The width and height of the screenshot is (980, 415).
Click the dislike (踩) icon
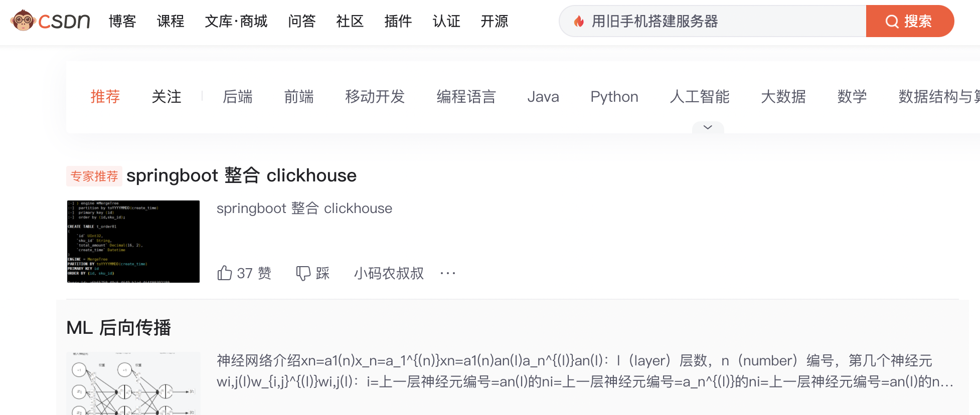pos(303,272)
